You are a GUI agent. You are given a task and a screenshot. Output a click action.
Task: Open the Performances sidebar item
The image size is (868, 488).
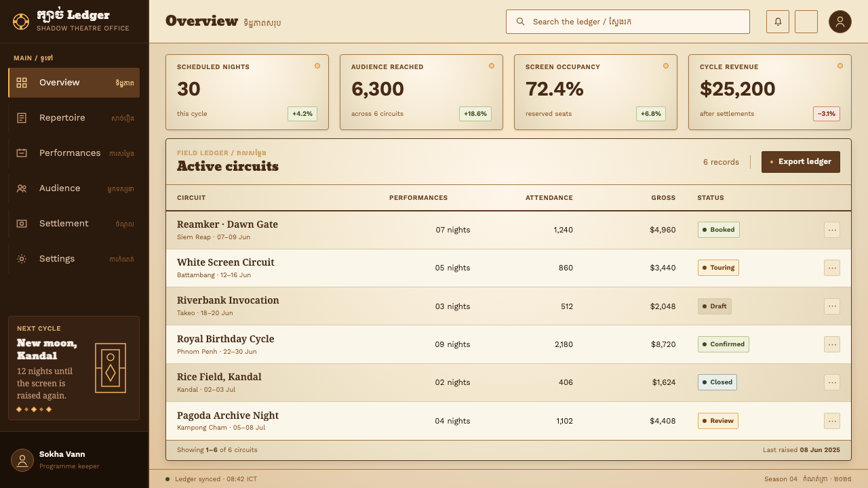click(74, 153)
